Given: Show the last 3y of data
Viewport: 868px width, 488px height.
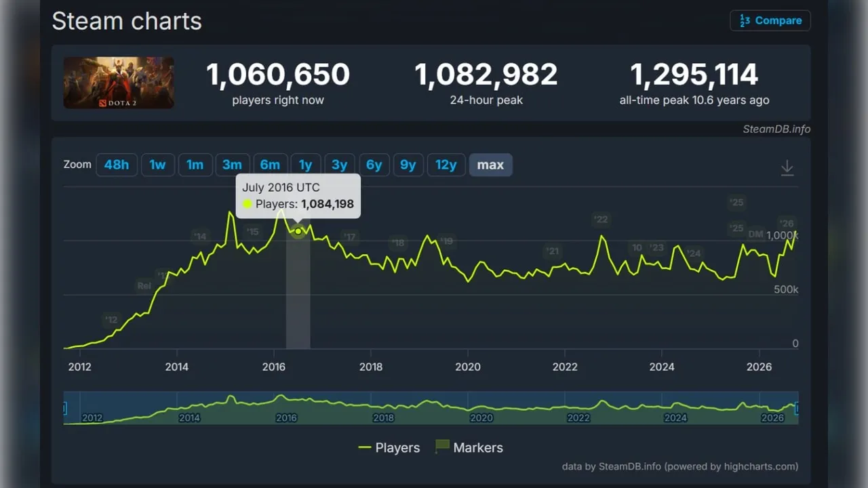Looking at the screenshot, I should pos(340,165).
